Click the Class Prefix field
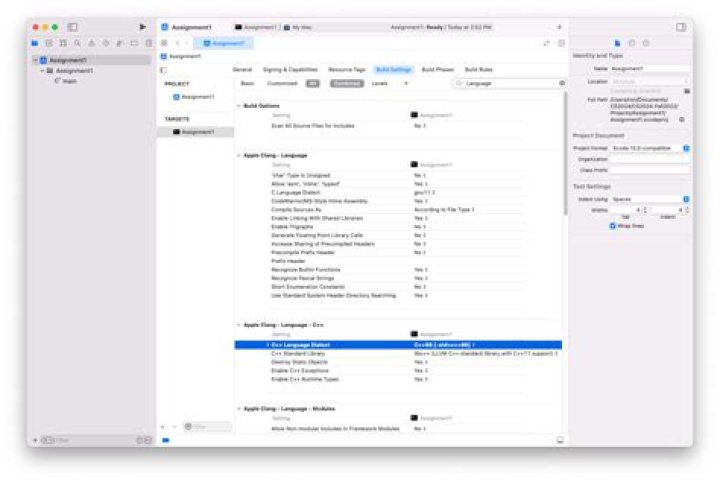The width and height of the screenshot is (720, 482). point(650,170)
